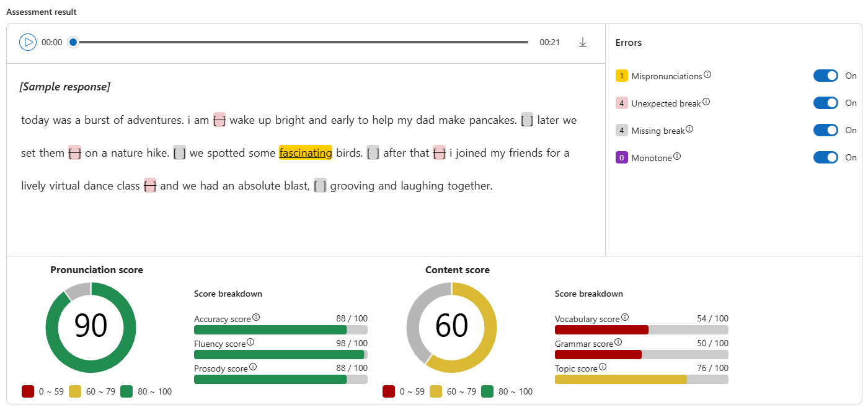Select the highlighted word "fascinating"

click(306, 152)
